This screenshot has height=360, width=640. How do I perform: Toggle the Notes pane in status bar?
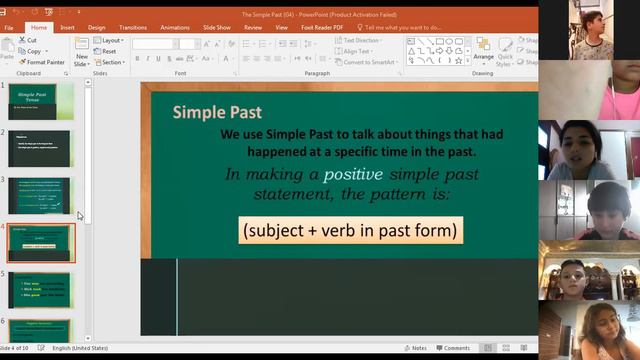click(416, 348)
